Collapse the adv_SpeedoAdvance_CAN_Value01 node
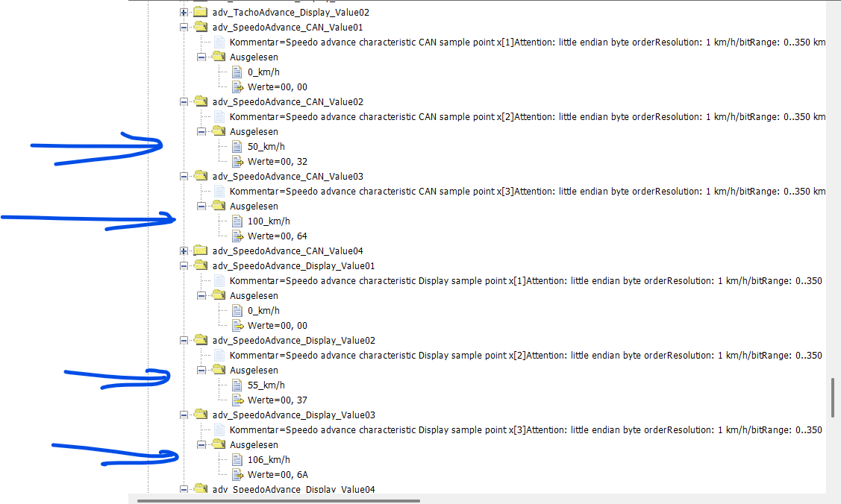Viewport: 841px width, 504px height. coord(184,28)
